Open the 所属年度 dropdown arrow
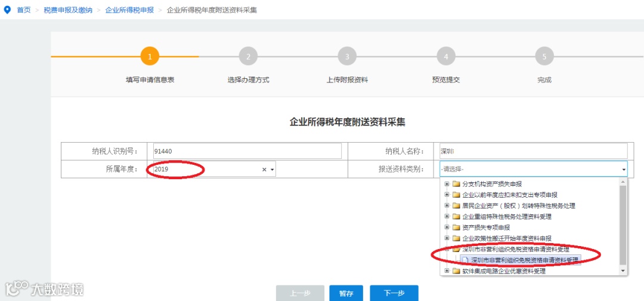The width and height of the screenshot is (644, 301). [x=272, y=170]
